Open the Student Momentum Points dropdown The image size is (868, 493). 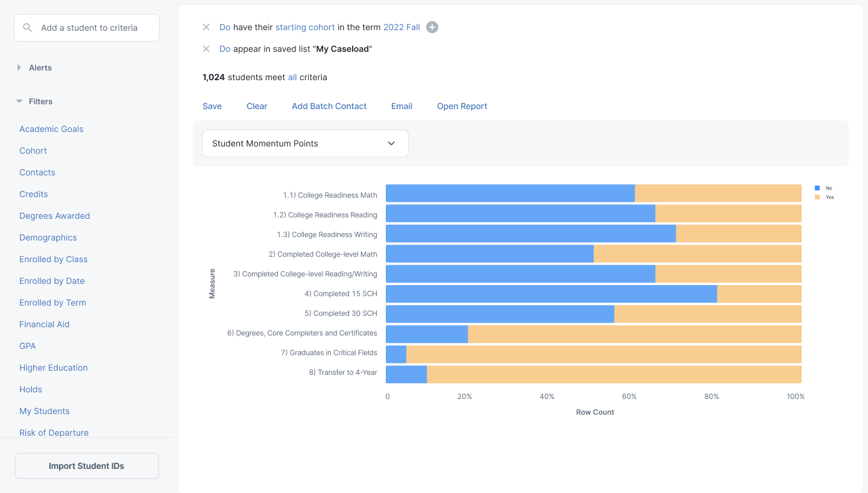pyautogui.click(x=305, y=143)
